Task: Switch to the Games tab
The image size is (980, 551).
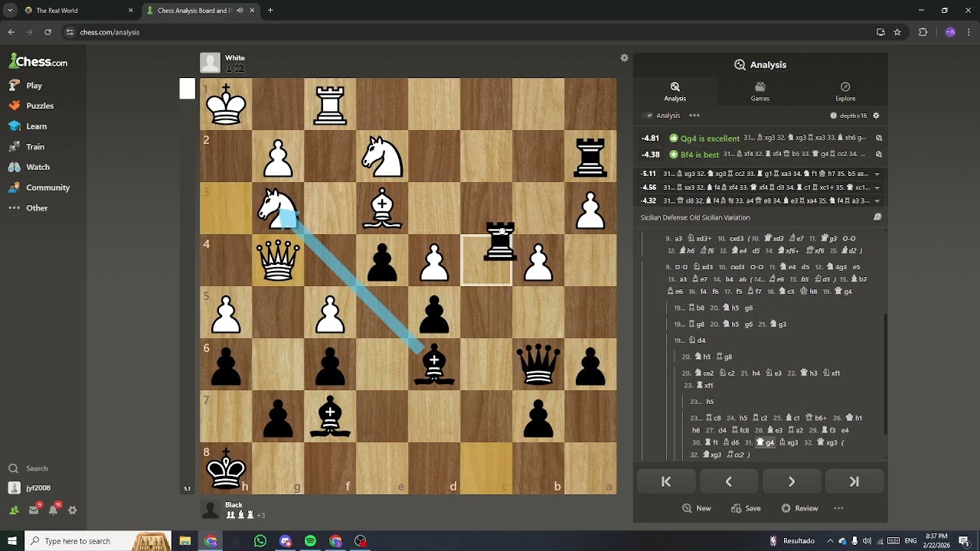Action: coord(760,92)
